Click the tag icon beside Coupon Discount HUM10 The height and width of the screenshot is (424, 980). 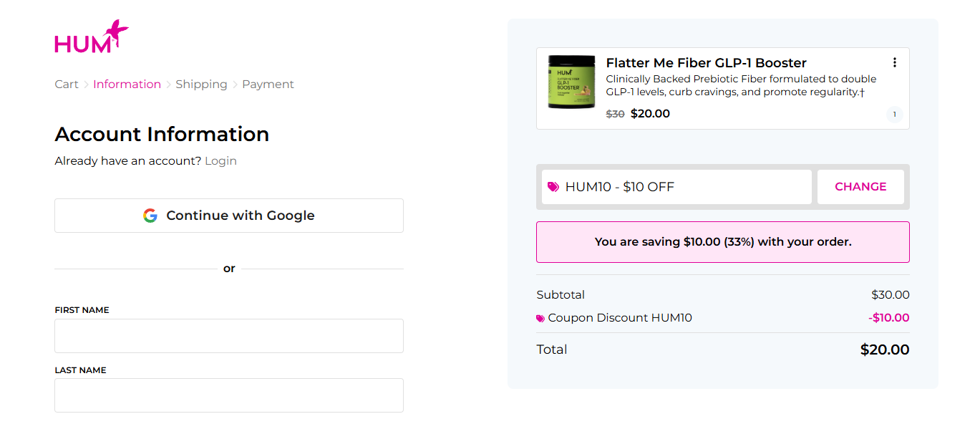[x=540, y=317]
